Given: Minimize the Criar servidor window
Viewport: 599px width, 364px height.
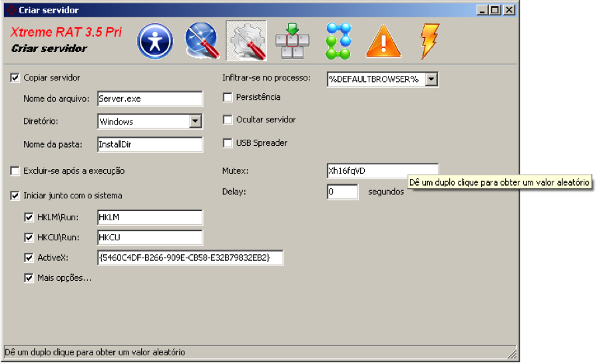Looking at the screenshot, I should tap(483, 10).
